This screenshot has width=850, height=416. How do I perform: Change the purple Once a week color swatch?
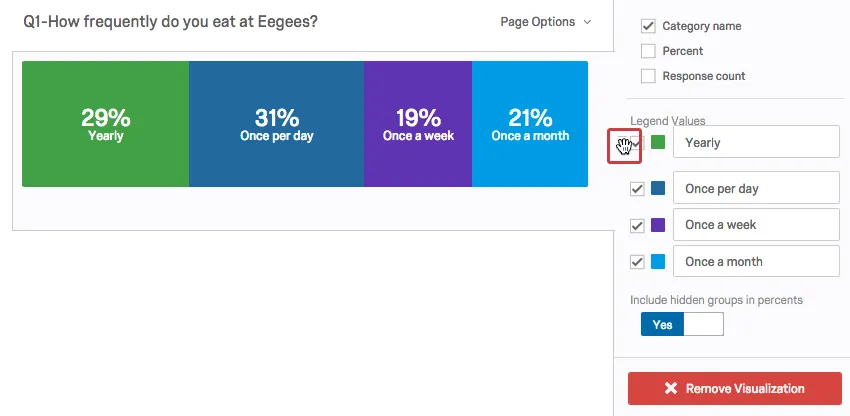[658, 225]
